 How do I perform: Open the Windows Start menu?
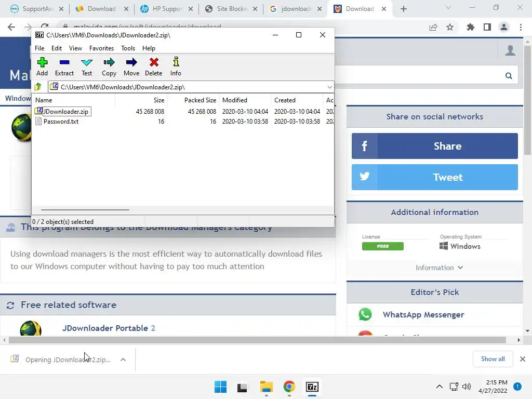(220, 387)
